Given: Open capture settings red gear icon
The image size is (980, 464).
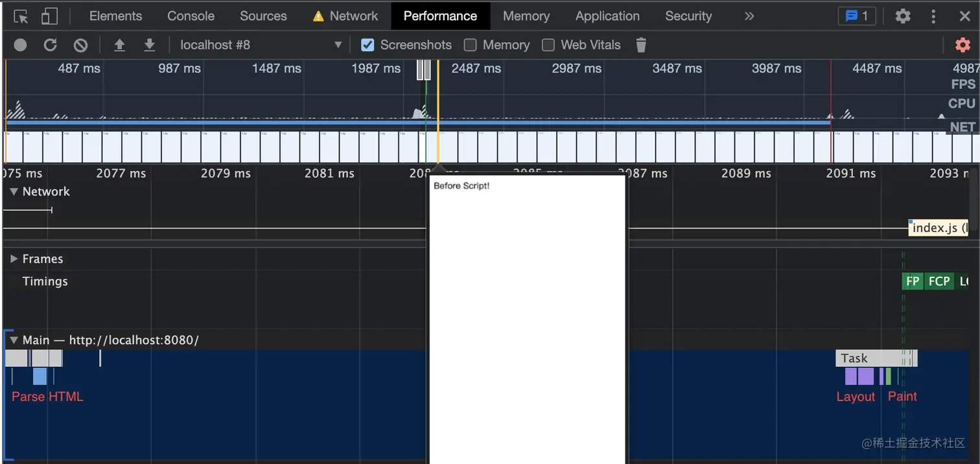Looking at the screenshot, I should click(963, 45).
